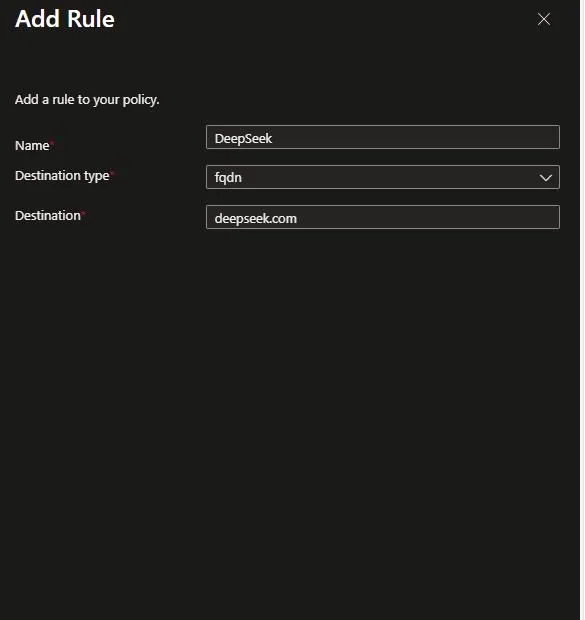Click the Name field containing DeepSeek

tap(382, 137)
